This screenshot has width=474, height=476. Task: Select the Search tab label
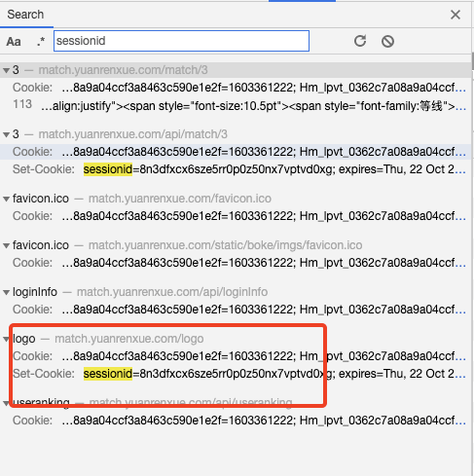pyautogui.click(x=25, y=15)
